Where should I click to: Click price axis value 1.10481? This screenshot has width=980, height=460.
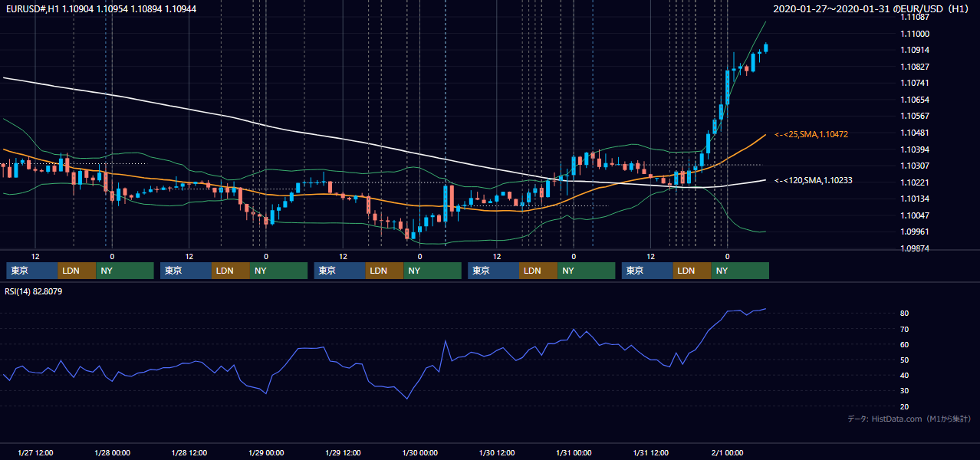(x=916, y=133)
